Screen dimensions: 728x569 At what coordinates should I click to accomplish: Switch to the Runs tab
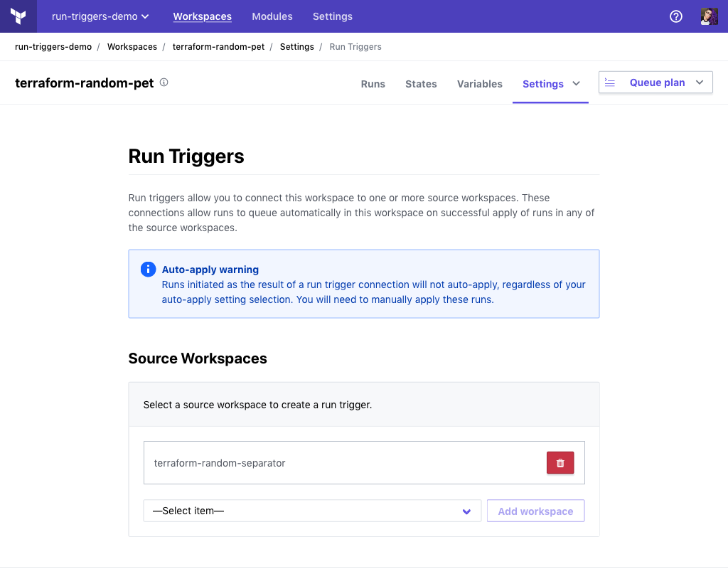pos(373,84)
